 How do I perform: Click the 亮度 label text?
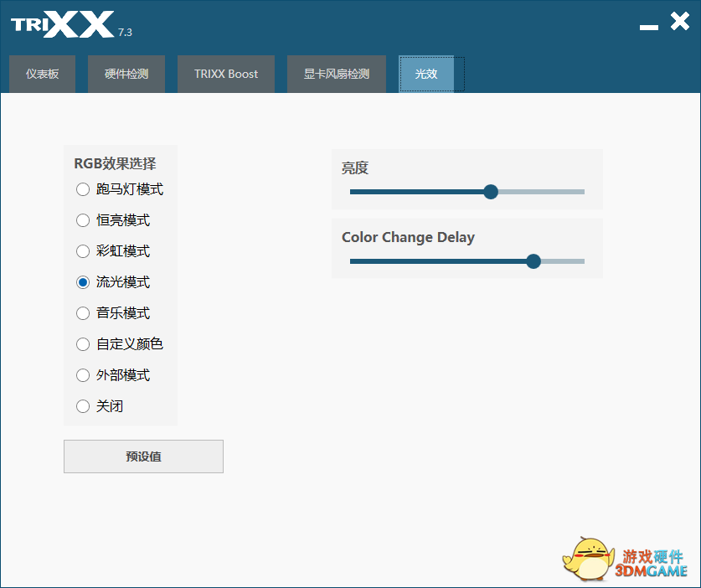[355, 168]
